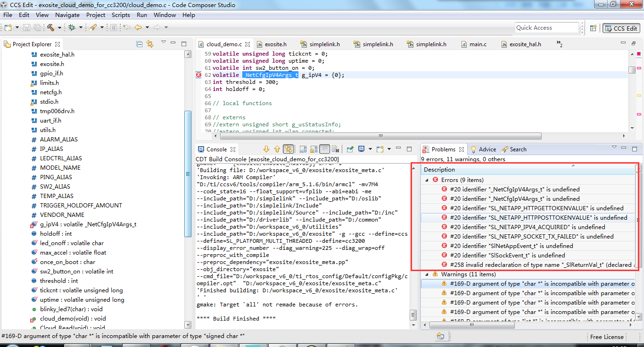Open the Project menu

(x=96, y=15)
